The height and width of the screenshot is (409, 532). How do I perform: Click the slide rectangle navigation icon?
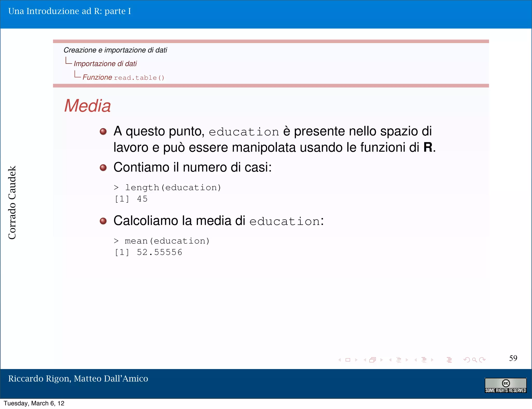[348, 360]
